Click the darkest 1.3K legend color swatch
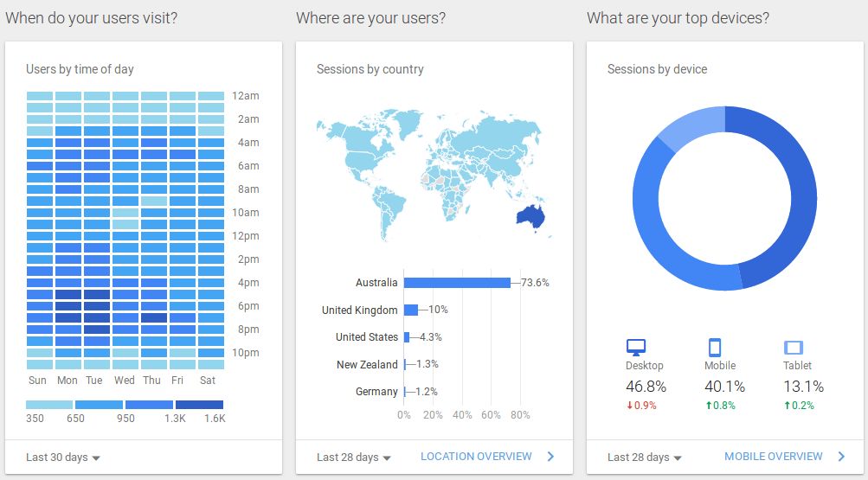Image resolution: width=868 pixels, height=480 pixels. pyautogui.click(x=199, y=404)
